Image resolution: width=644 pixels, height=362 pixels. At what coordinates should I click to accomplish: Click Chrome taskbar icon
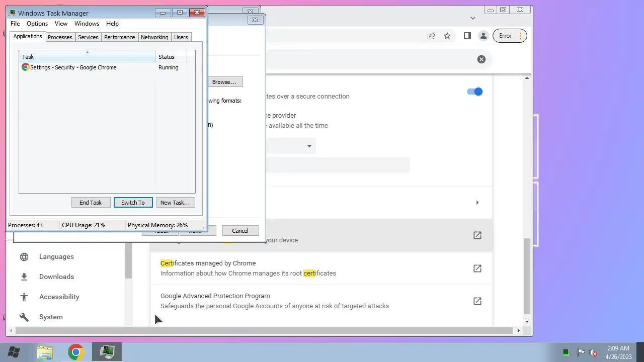76,352
